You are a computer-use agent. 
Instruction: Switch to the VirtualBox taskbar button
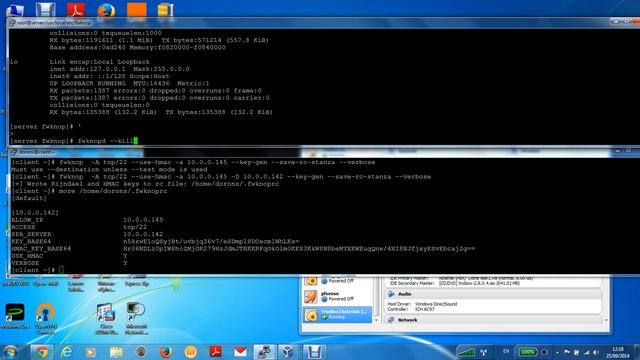coord(288,352)
